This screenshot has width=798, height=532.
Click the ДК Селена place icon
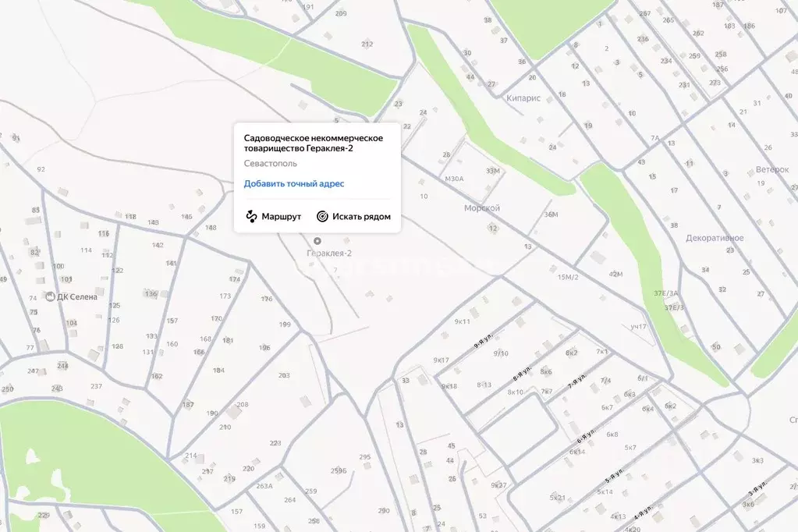[x=50, y=296]
